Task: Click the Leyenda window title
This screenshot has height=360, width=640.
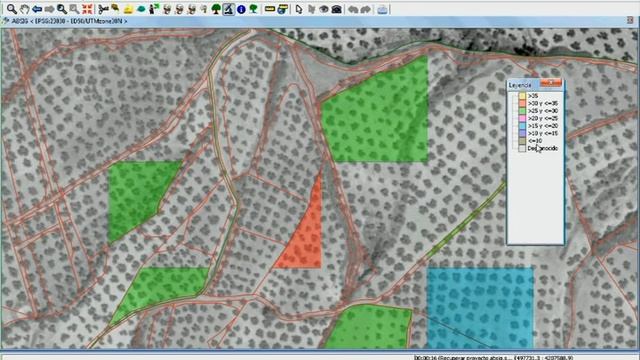Action: (520, 85)
